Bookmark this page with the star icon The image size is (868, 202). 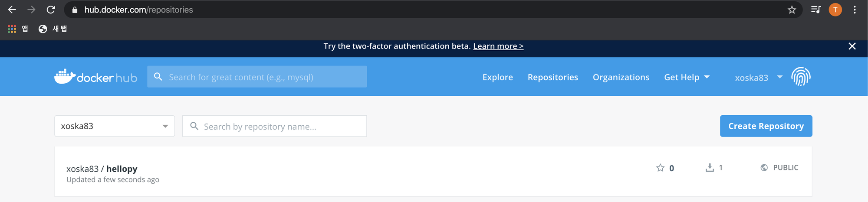pos(792,10)
